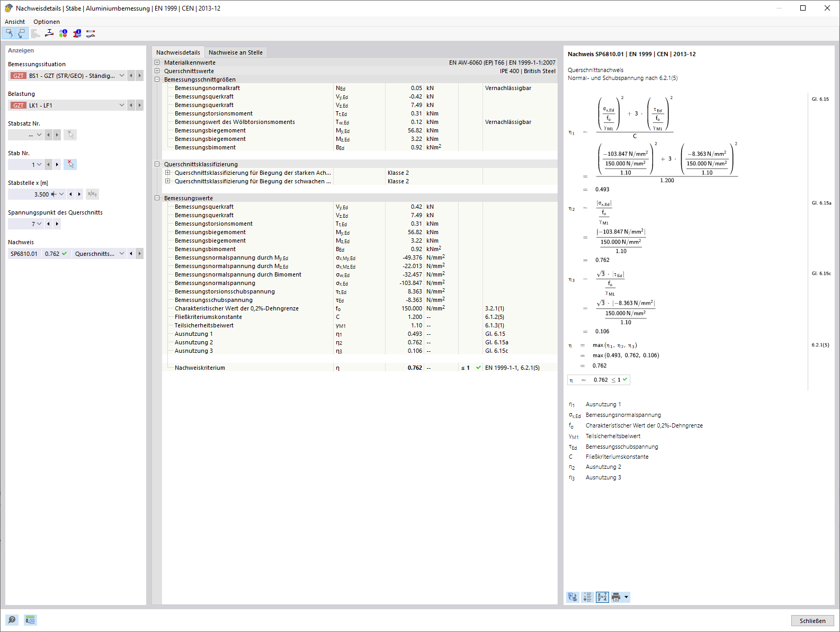Viewport: 840px width, 632px height.
Task: Go to previous Stab Nr.
Action: pos(48,165)
